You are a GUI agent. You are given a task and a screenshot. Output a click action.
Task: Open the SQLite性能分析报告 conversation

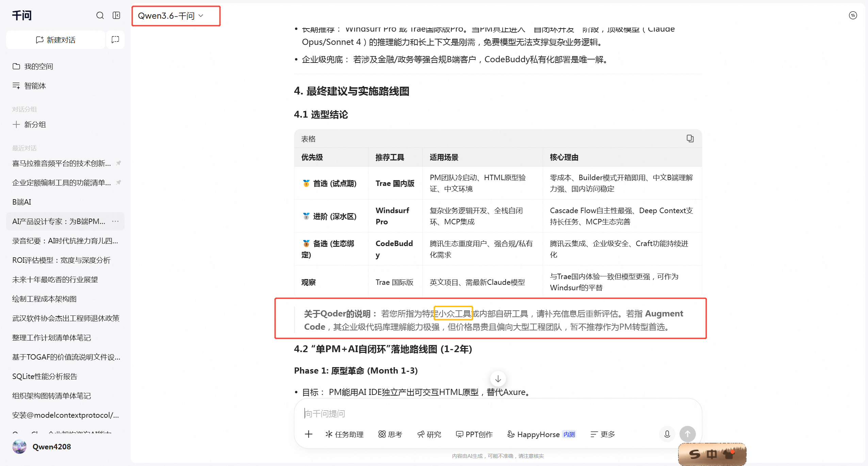click(65, 376)
